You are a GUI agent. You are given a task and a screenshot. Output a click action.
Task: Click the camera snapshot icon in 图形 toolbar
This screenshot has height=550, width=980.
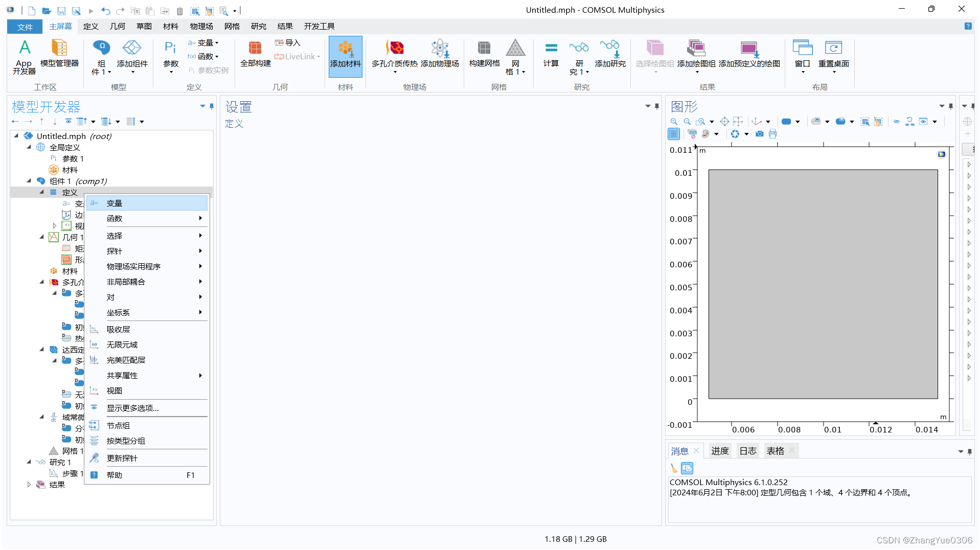760,134
